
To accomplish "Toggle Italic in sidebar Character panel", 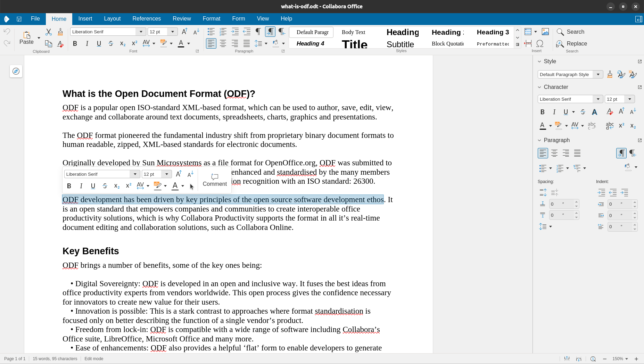I will tap(554, 112).
